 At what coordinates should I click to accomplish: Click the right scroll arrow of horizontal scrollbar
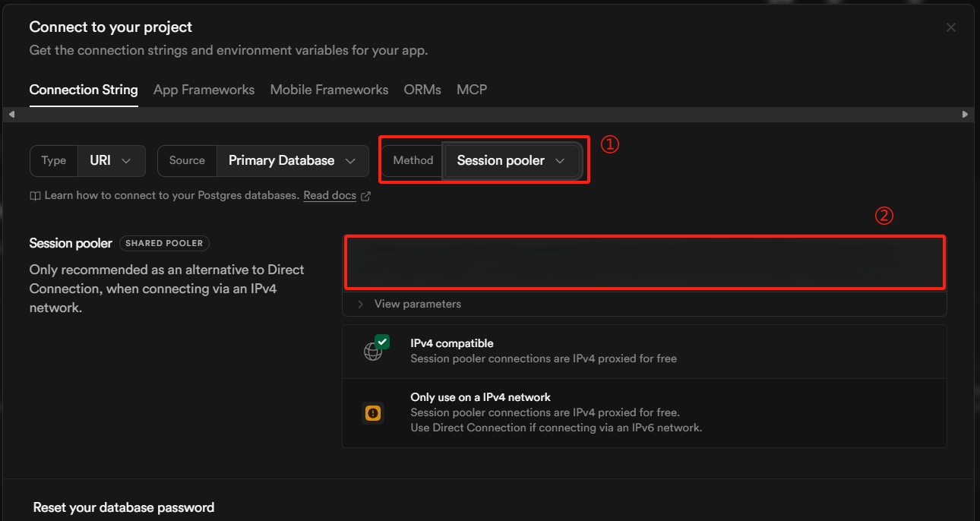[965, 114]
